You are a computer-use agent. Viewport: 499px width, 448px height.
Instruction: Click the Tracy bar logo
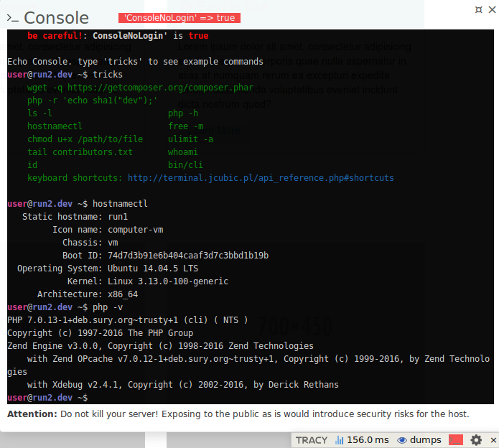click(311, 440)
